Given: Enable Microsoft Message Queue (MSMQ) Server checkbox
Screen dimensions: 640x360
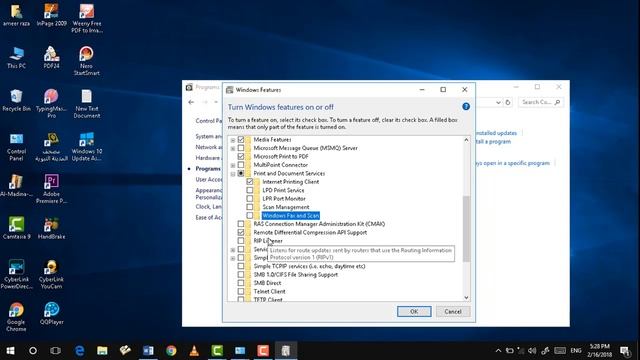Looking at the screenshot, I should coord(241,148).
